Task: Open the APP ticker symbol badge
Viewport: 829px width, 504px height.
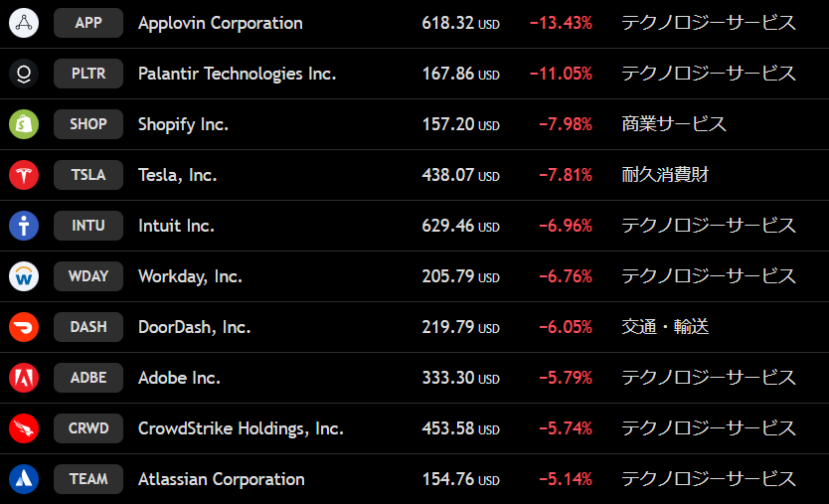Action: 88,23
